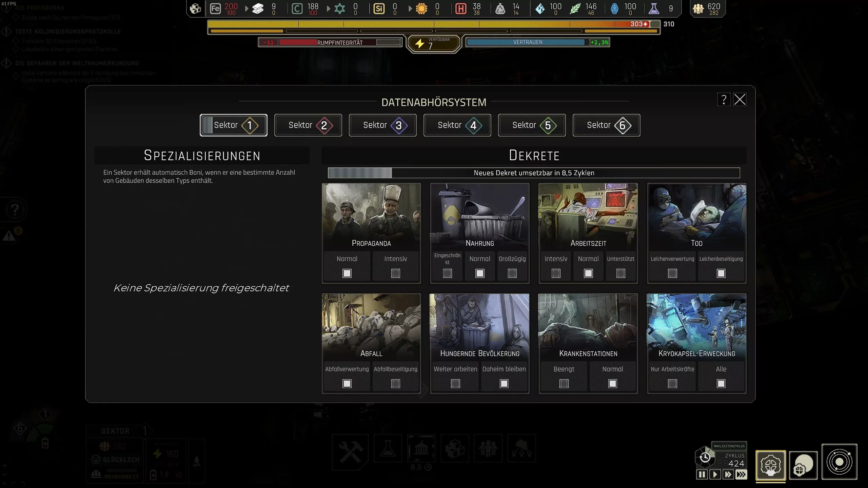Check Propaganda Normal option
Image resolution: width=868 pixels, height=488 pixels.
pos(347,273)
